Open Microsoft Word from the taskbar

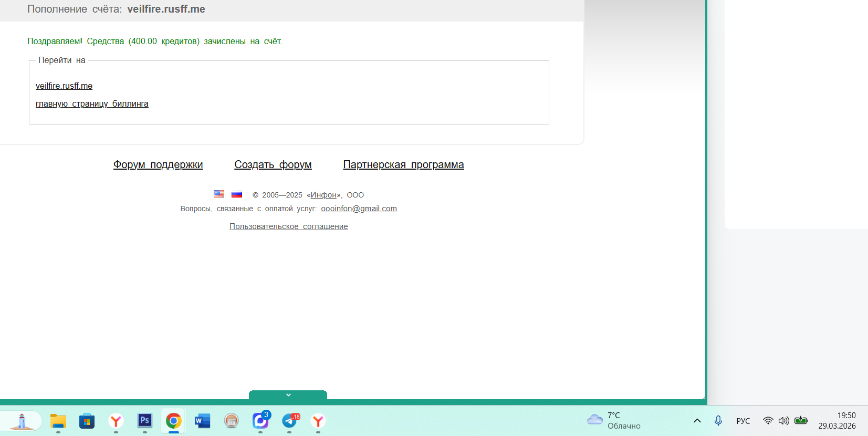203,421
